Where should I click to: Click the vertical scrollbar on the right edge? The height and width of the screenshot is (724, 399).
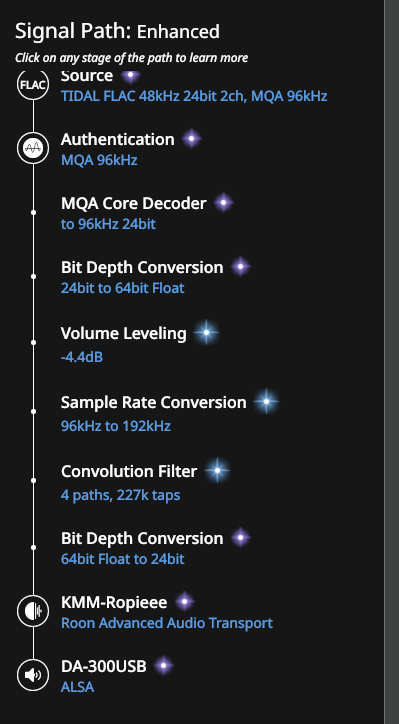pyautogui.click(x=392, y=362)
